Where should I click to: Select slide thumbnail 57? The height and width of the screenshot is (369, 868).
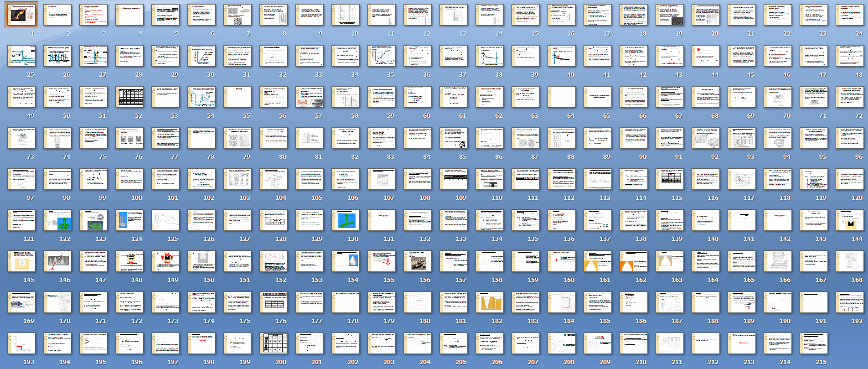310,97
